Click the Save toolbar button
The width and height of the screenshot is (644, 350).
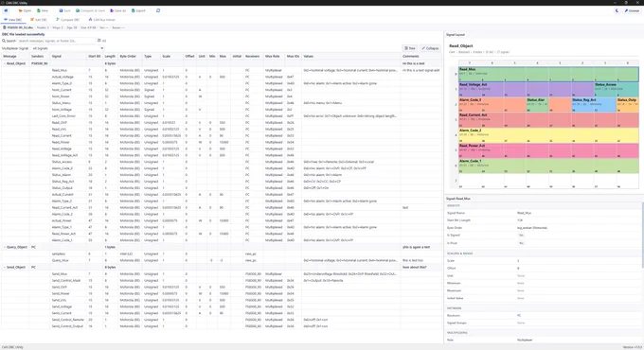coord(64,10)
